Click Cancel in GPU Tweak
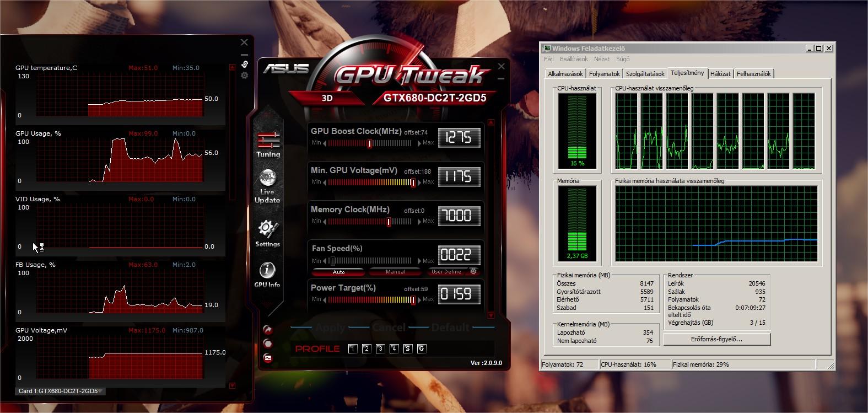 click(389, 328)
